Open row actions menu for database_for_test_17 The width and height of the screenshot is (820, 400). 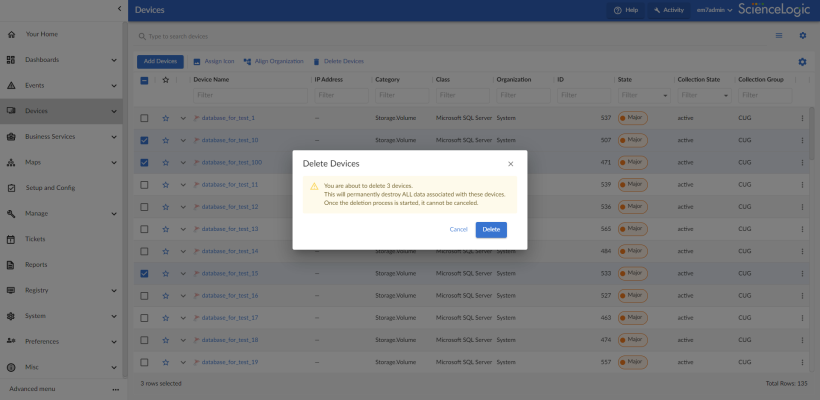click(x=802, y=318)
